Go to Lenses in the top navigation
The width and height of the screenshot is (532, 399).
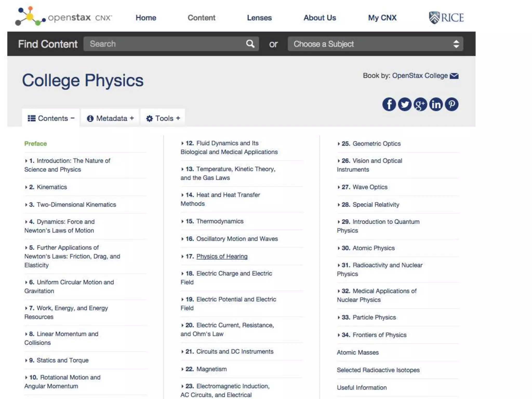pyautogui.click(x=259, y=18)
